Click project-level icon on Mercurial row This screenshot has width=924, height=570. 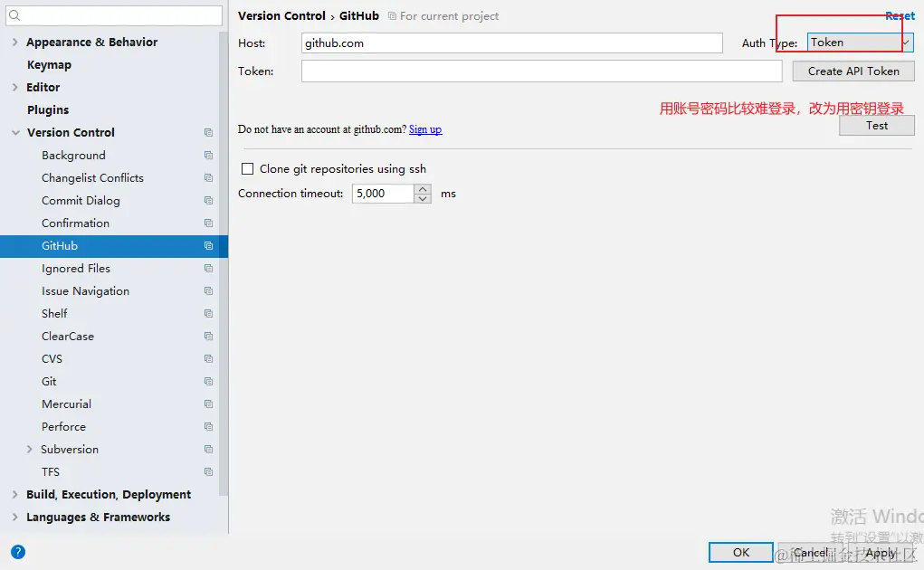click(208, 404)
